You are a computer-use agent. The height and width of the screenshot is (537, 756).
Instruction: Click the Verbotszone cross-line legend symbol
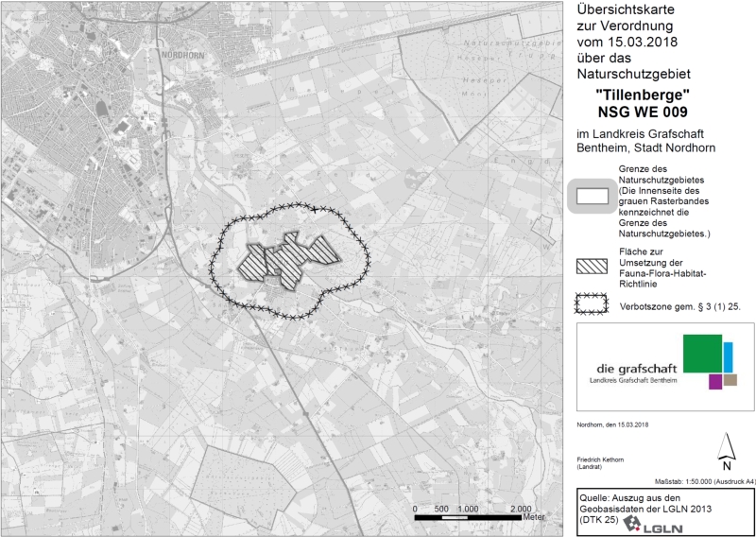pos(593,303)
